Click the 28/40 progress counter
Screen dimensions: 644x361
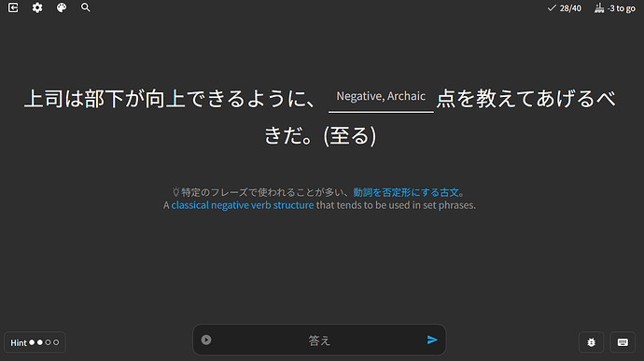565,8
